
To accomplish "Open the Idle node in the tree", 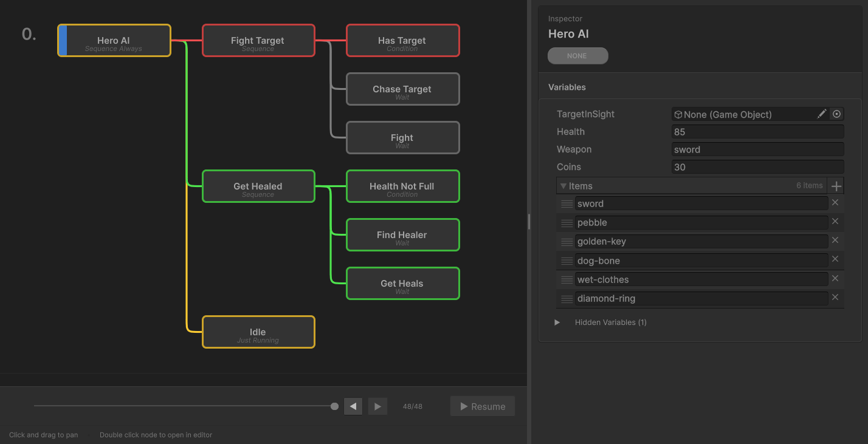I will (258, 332).
